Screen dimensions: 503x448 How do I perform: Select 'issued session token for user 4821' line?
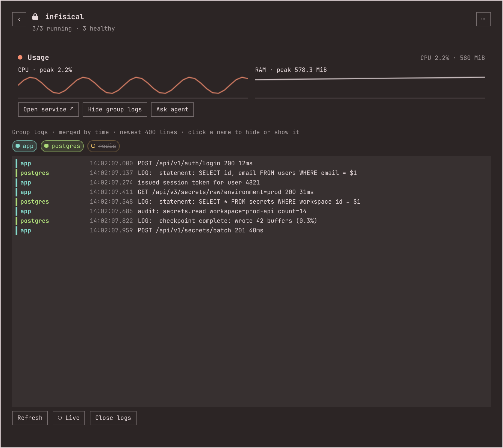251,183
